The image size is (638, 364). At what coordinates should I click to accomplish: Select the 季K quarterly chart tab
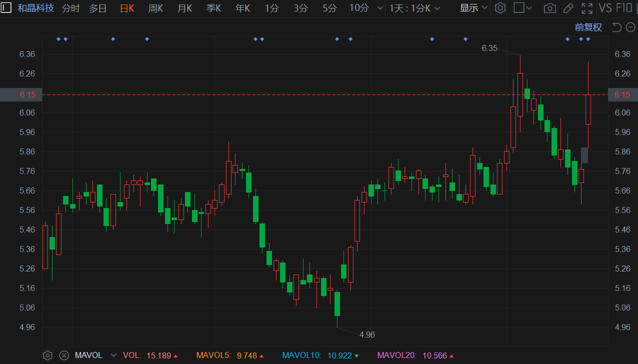pyautogui.click(x=213, y=8)
